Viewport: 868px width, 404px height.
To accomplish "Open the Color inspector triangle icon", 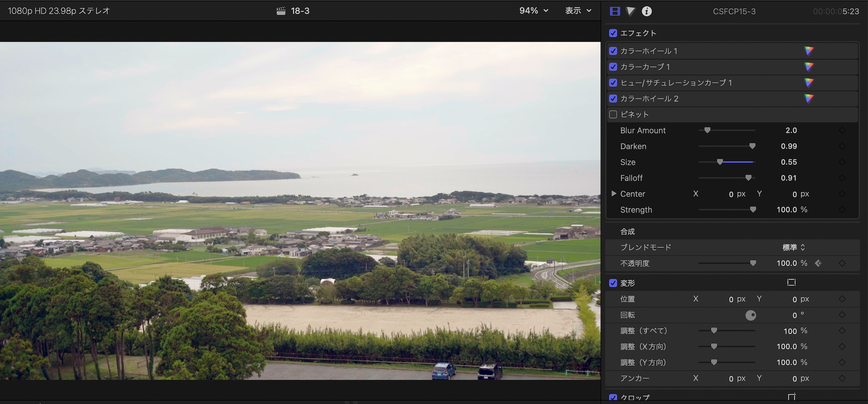I will (x=631, y=11).
